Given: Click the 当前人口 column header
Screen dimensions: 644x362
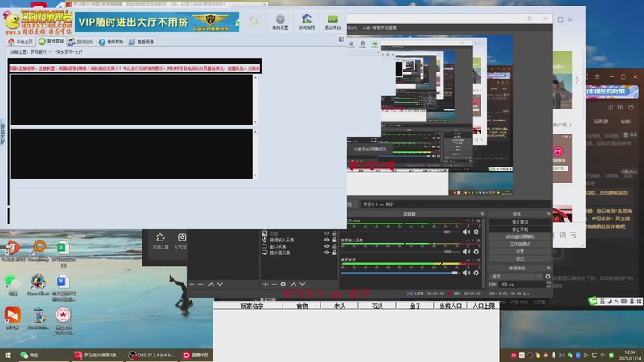Looking at the screenshot, I should pyautogui.click(x=451, y=306).
